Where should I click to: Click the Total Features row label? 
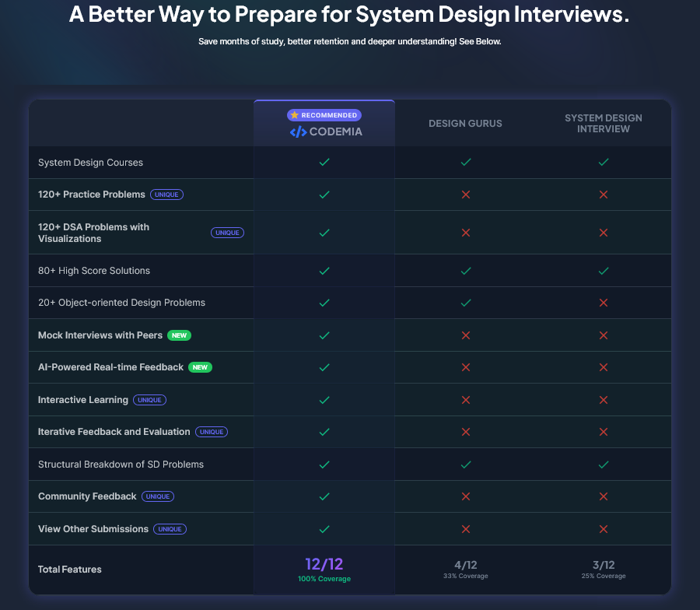70,570
